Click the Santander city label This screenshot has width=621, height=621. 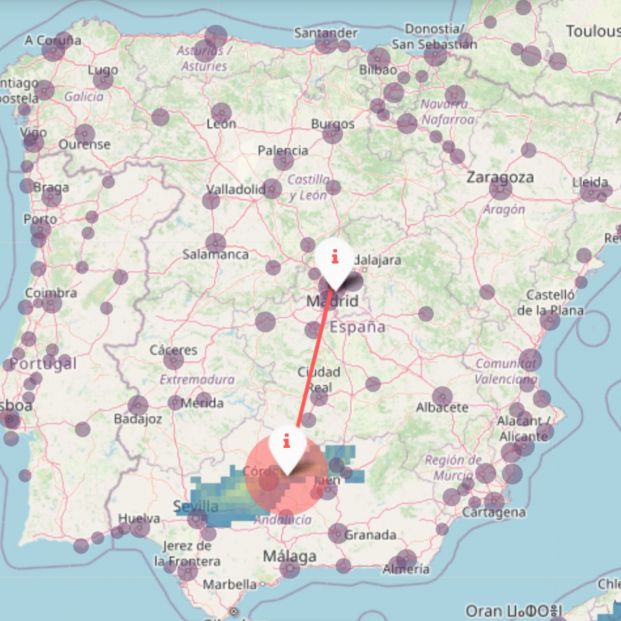tap(326, 33)
